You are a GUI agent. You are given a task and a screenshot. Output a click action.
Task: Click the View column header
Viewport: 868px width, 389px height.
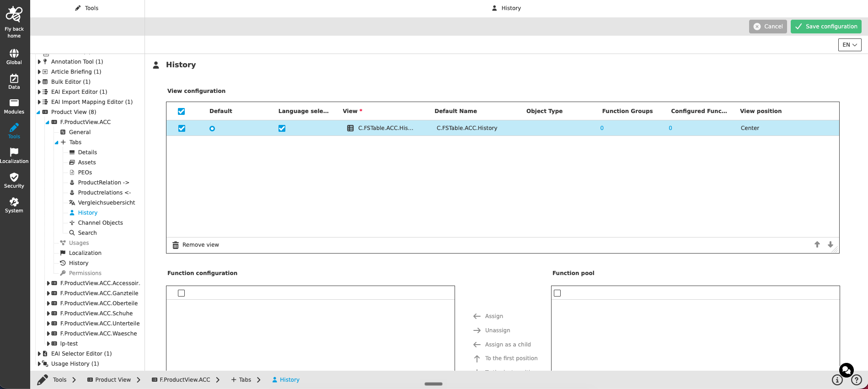[352, 111]
